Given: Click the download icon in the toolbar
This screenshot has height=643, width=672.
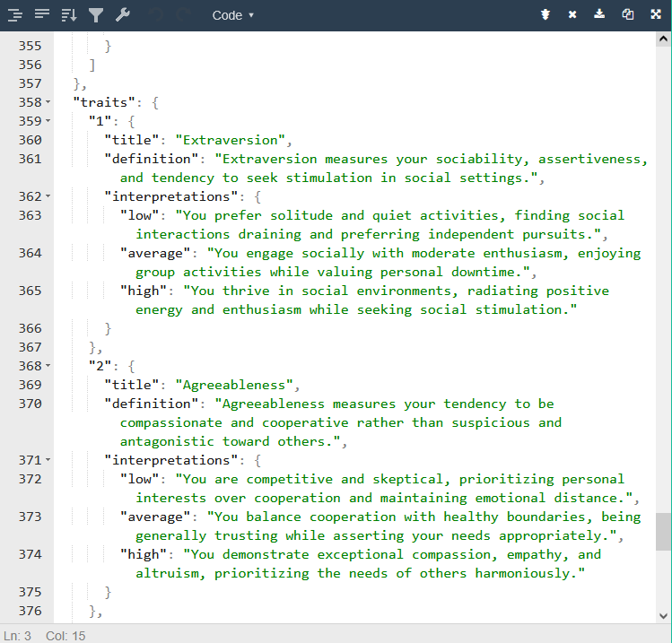Looking at the screenshot, I should click(599, 15).
